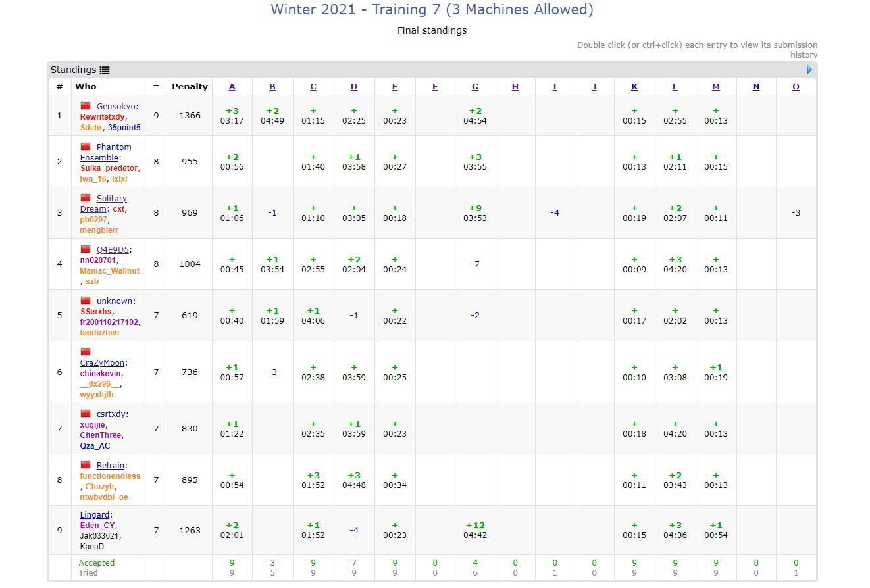Click the flag icon next to Solitary Dream

click(x=86, y=198)
